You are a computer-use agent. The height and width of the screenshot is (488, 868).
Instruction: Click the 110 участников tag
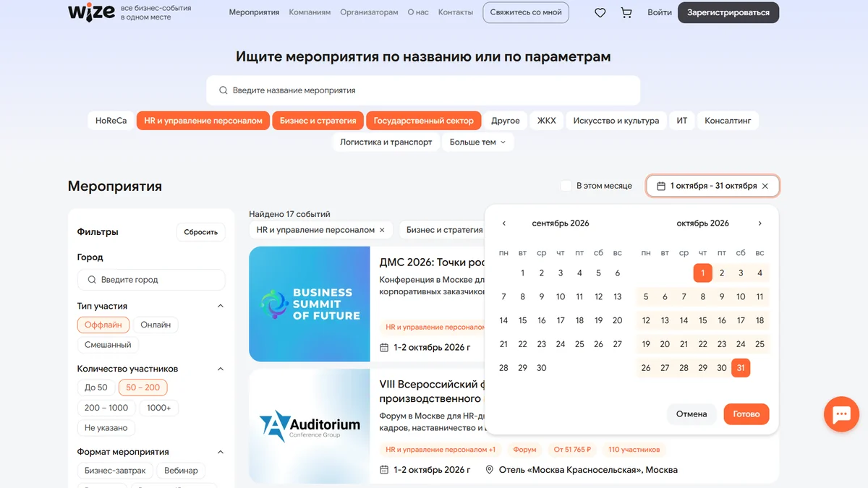tap(634, 450)
